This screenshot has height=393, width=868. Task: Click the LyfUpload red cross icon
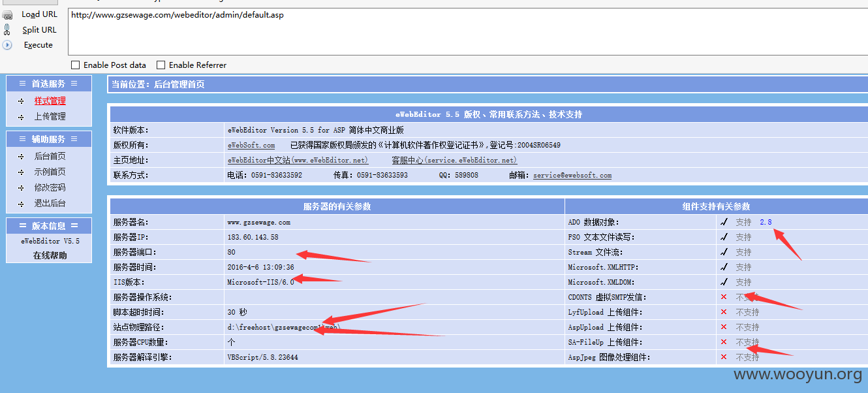tap(724, 312)
